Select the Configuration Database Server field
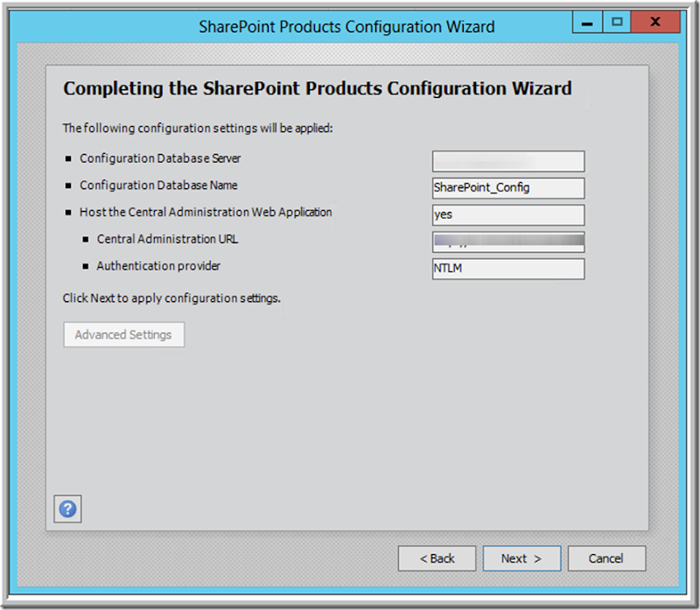The width and height of the screenshot is (700, 610). pos(508,161)
